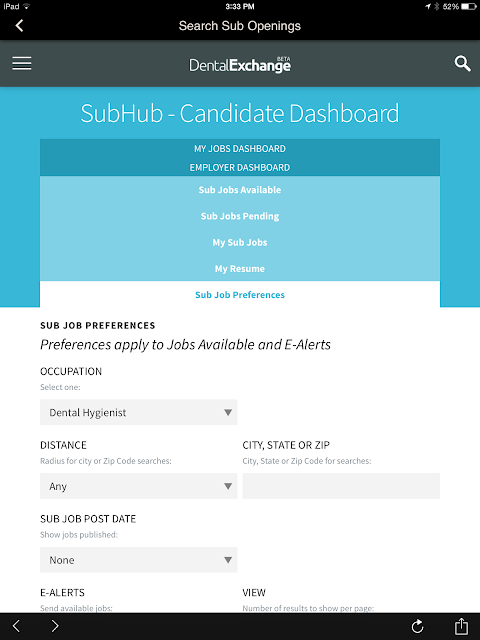Switch to Employer Dashboard tab
480x640 pixels.
coord(240,167)
